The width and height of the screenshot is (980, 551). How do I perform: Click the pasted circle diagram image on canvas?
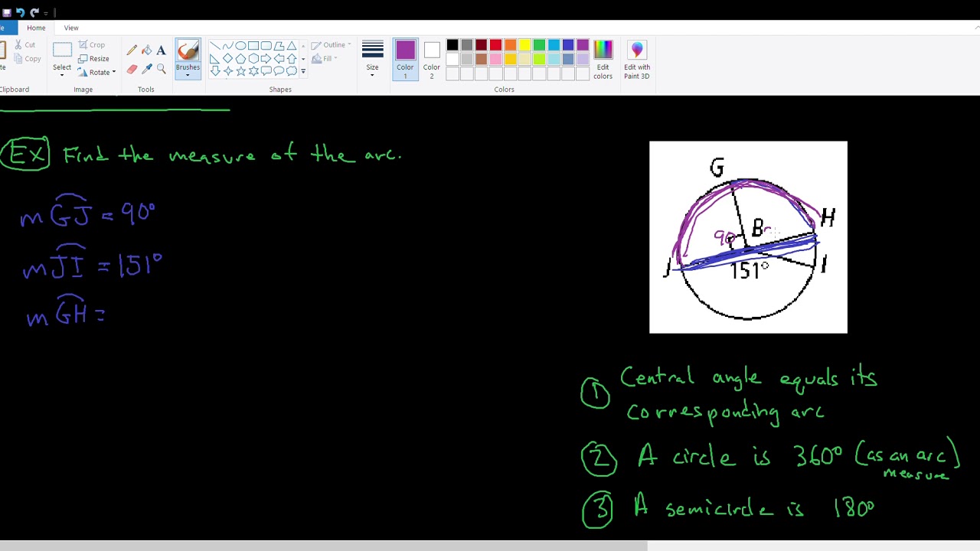click(x=748, y=237)
